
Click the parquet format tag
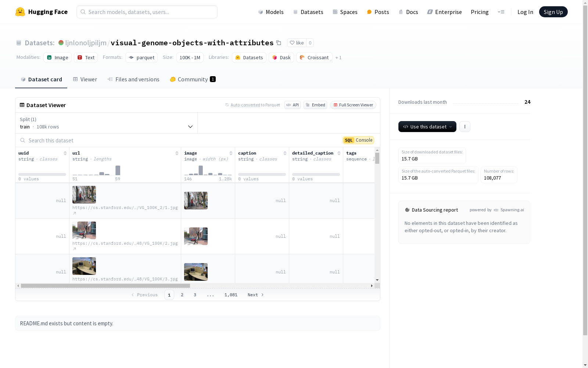point(141,57)
